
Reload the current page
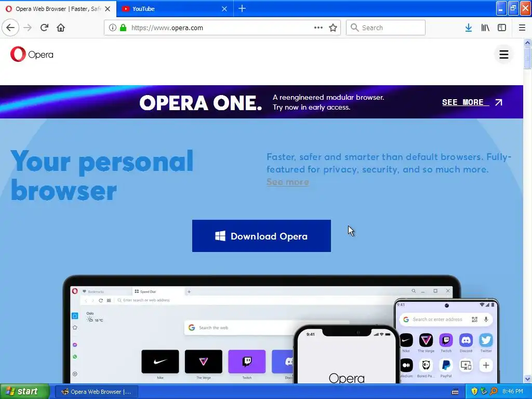click(45, 28)
